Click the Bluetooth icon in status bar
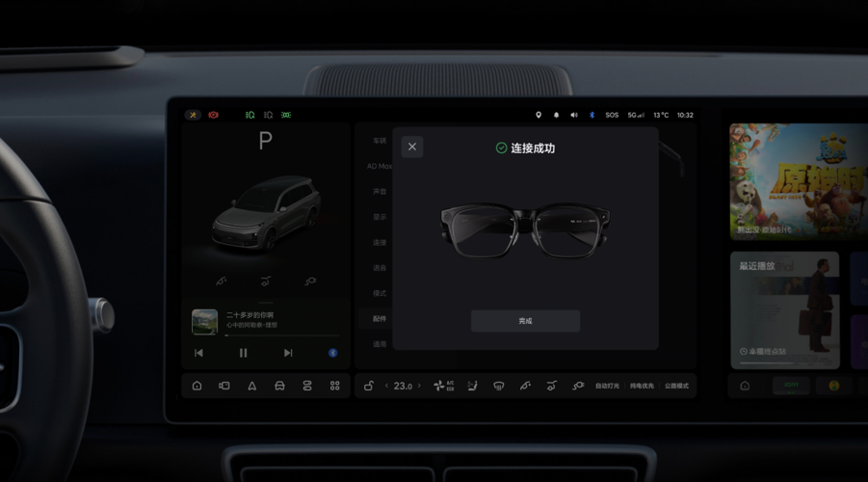This screenshot has height=482, width=868. point(592,115)
